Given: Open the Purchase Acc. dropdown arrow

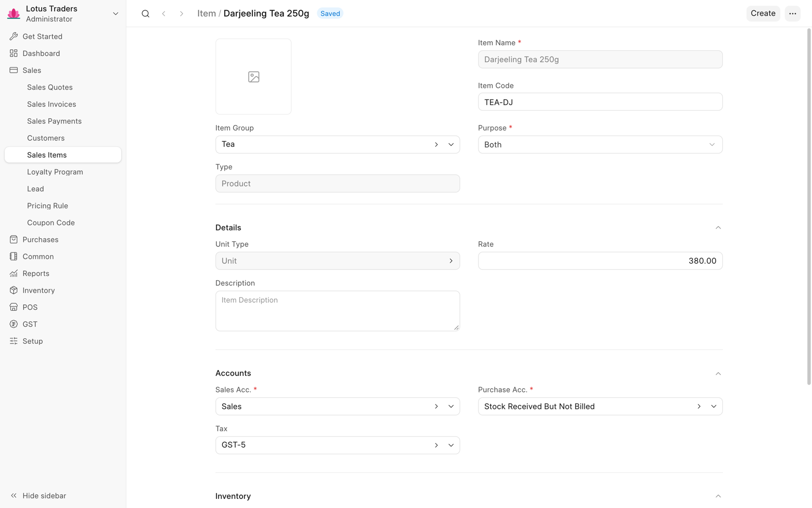Looking at the screenshot, I should pyautogui.click(x=714, y=406).
